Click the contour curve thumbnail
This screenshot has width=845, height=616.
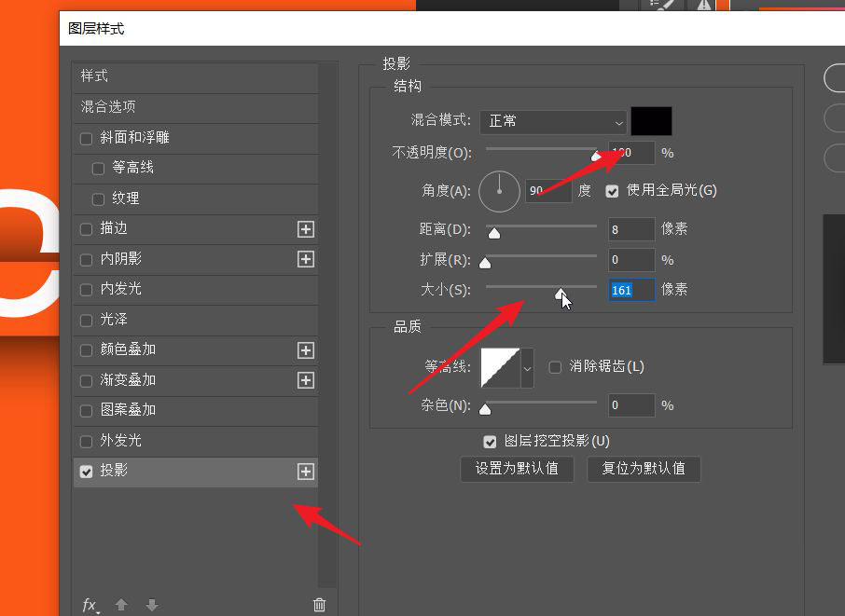500,368
